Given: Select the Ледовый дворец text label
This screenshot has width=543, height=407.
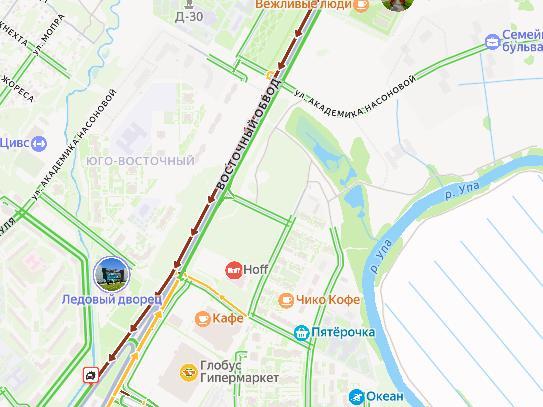Looking at the screenshot, I should 112,299.
